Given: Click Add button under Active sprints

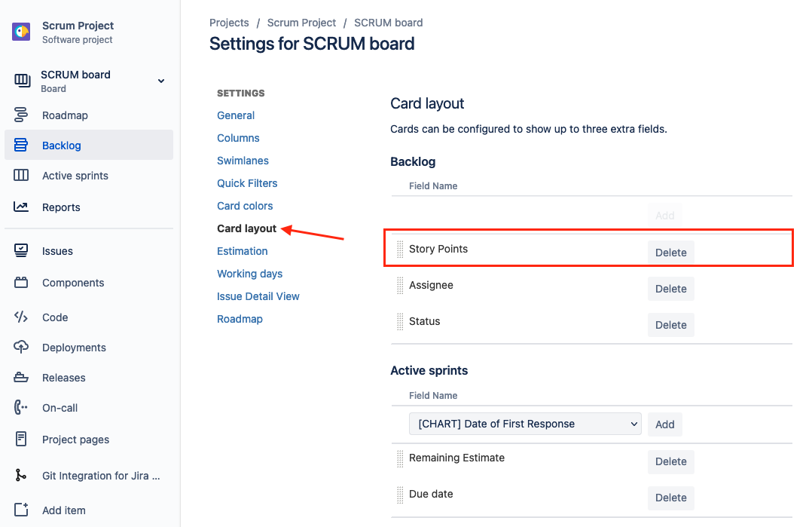Looking at the screenshot, I should (664, 424).
